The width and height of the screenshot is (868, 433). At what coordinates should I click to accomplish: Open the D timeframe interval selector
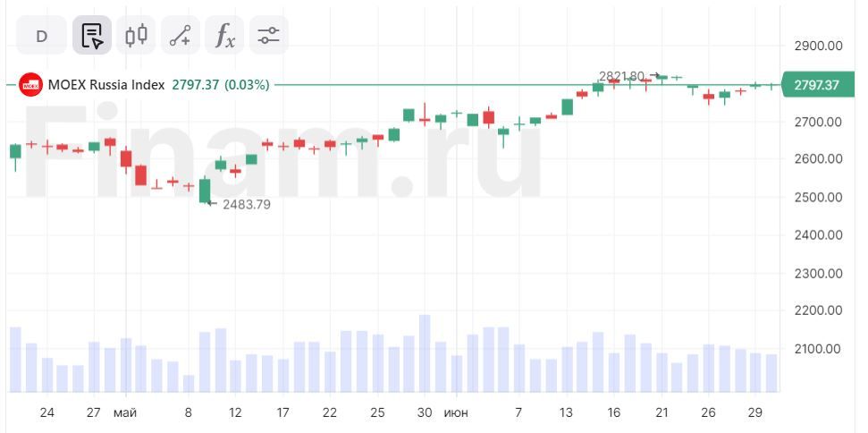[x=41, y=36]
